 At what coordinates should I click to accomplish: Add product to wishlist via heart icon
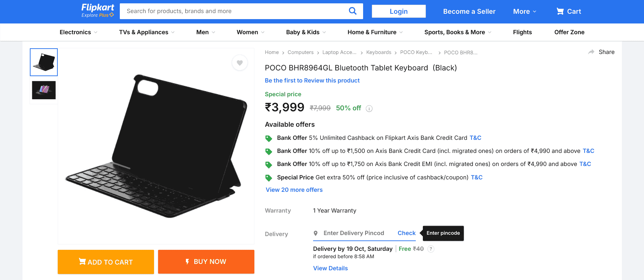click(240, 63)
